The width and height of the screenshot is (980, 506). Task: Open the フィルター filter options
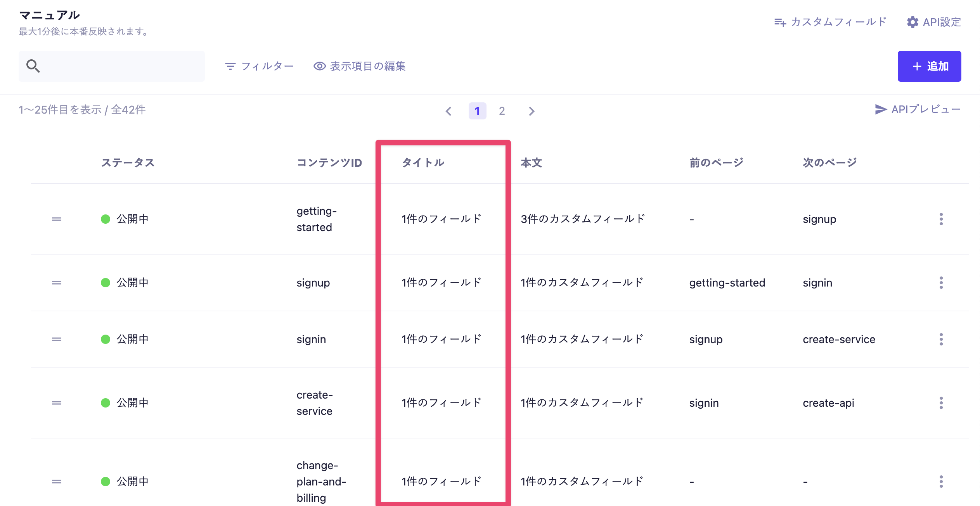pyautogui.click(x=259, y=66)
